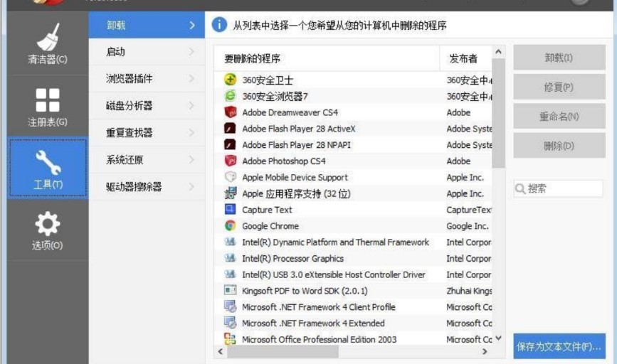
Task: Select the 'Kingsoft PDF to Word SDK (2.0.1)' name
Action: pyautogui.click(x=305, y=291)
